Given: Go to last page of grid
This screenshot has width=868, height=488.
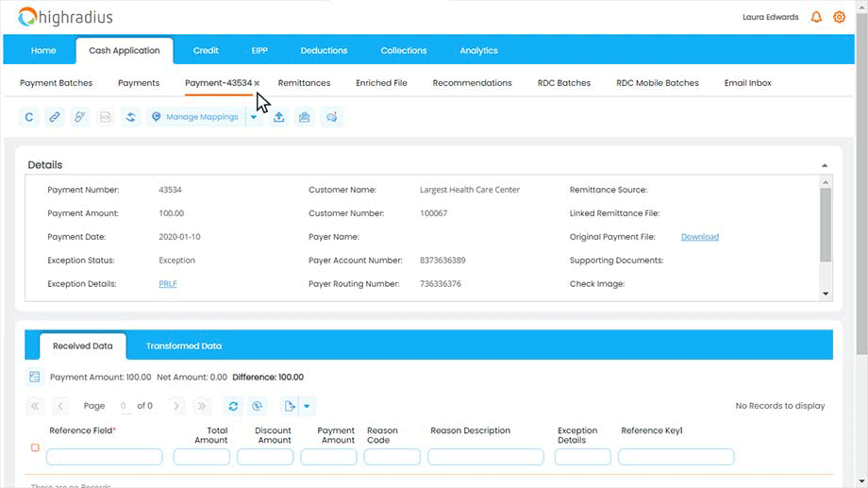Looking at the screenshot, I should point(202,406).
